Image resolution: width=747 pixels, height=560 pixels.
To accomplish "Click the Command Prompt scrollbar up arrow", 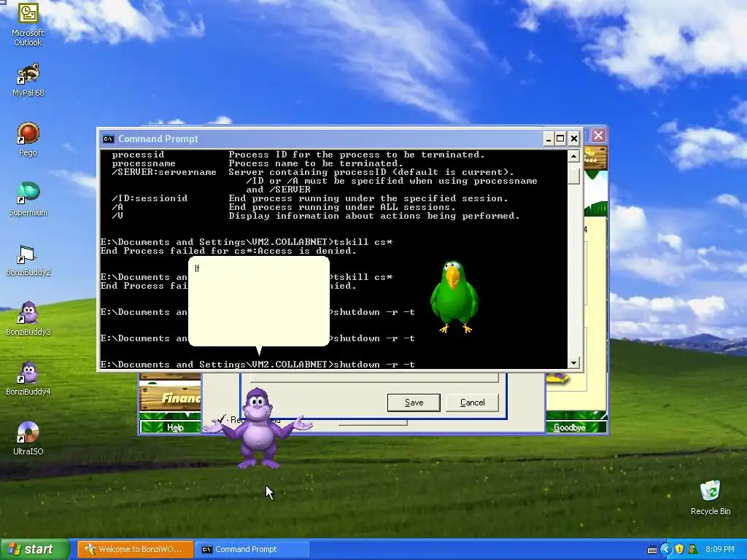I will point(573,156).
